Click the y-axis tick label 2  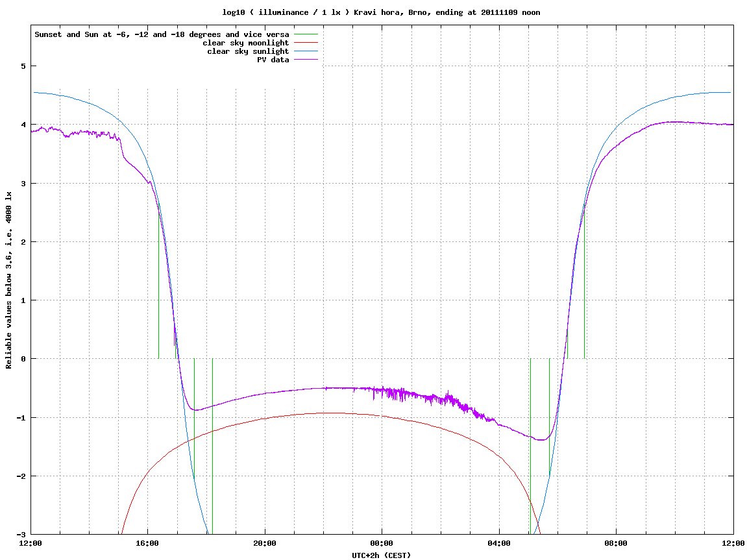coord(23,242)
